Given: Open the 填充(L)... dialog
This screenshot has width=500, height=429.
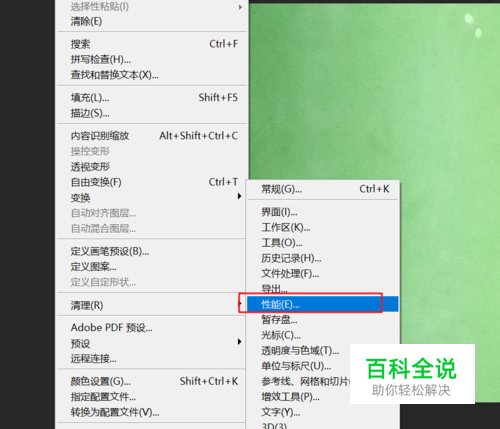Looking at the screenshot, I should click(152, 98).
